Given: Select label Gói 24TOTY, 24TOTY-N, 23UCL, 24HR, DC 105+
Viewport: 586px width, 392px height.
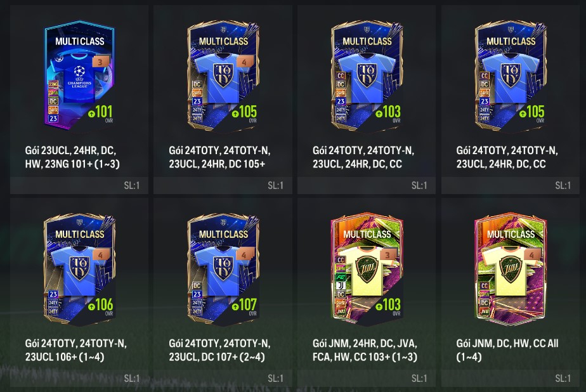Looking at the screenshot, I should click(x=219, y=157).
